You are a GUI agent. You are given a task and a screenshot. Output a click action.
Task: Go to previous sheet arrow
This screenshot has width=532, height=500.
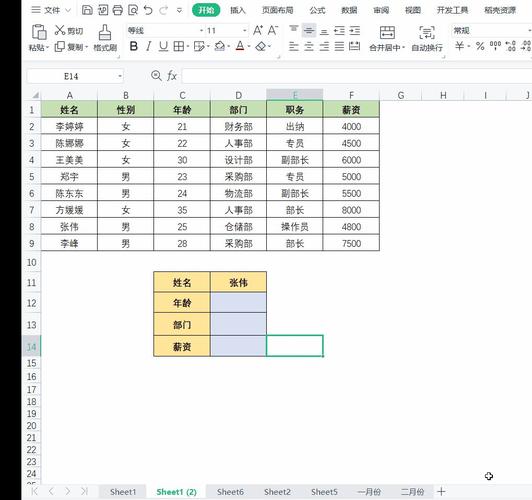click(x=51, y=491)
